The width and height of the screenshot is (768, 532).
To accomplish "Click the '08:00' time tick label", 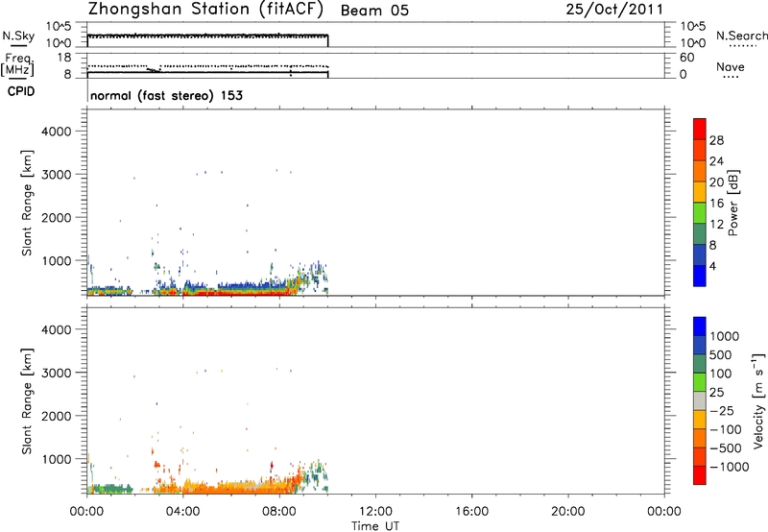I will point(279,512).
